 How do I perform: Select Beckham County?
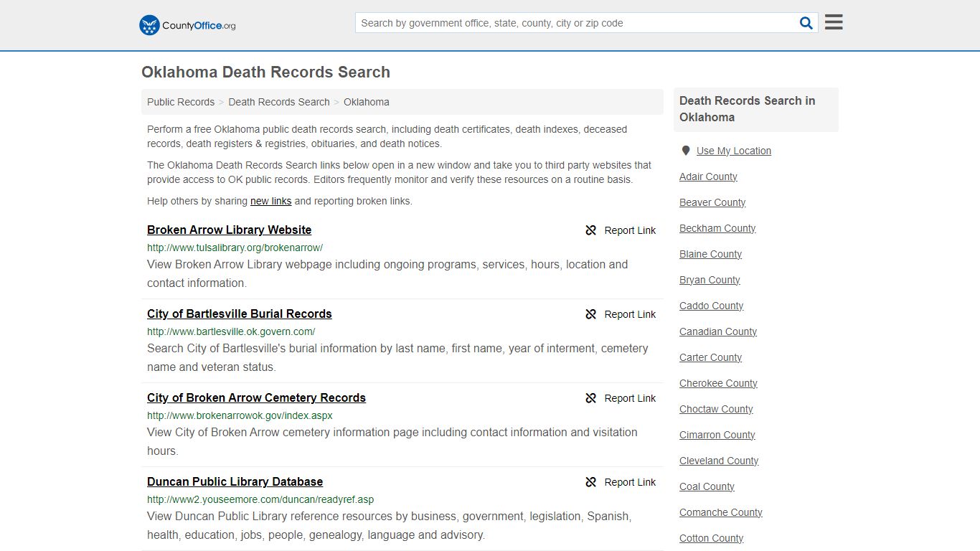(717, 228)
